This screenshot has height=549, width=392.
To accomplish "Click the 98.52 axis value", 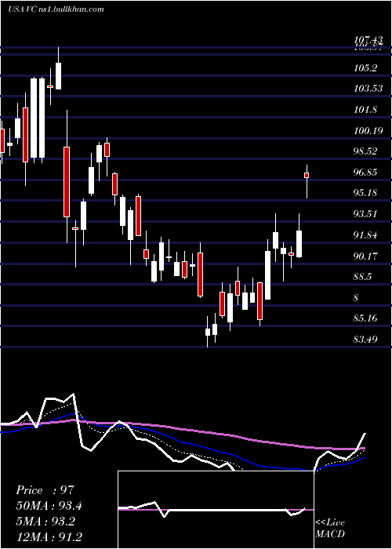I will coord(365,151).
